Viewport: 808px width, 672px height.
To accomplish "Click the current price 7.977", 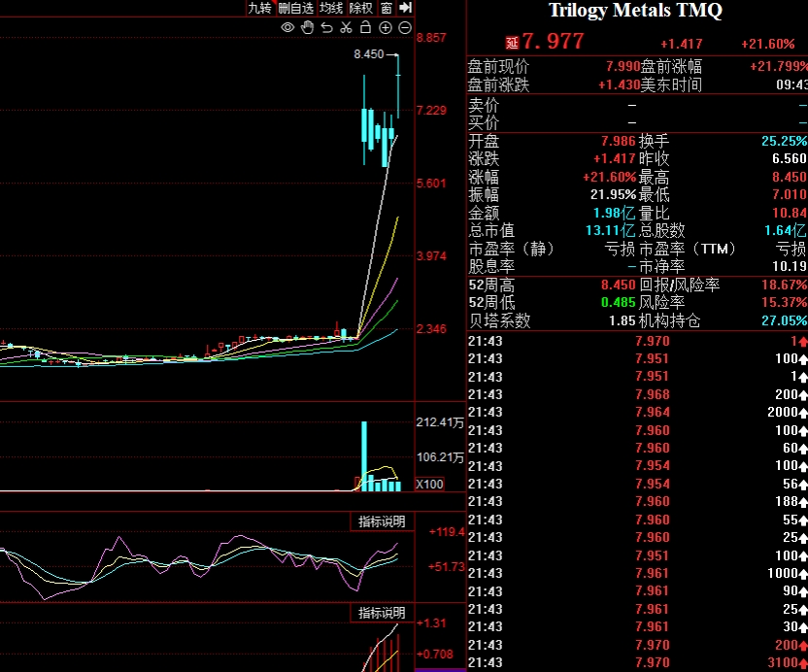I will click(x=553, y=41).
